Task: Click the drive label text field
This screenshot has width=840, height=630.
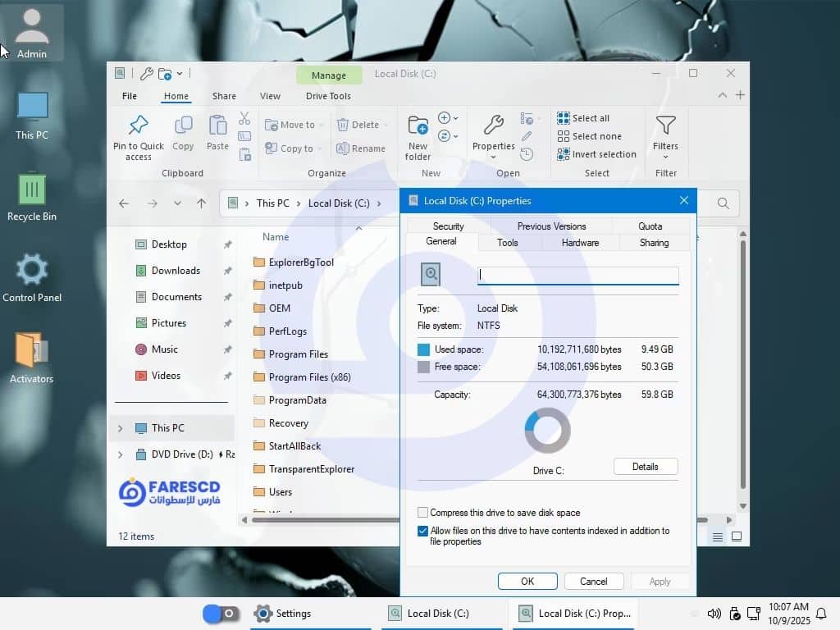Action: click(x=577, y=276)
